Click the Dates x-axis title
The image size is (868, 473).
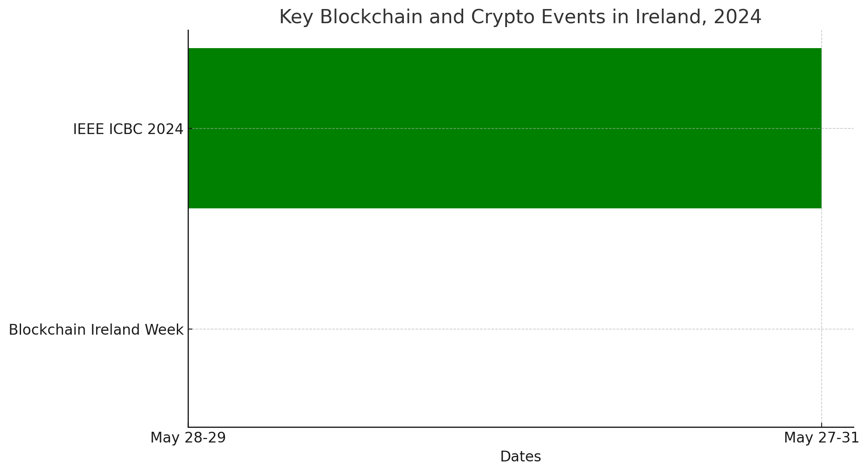[520, 456]
